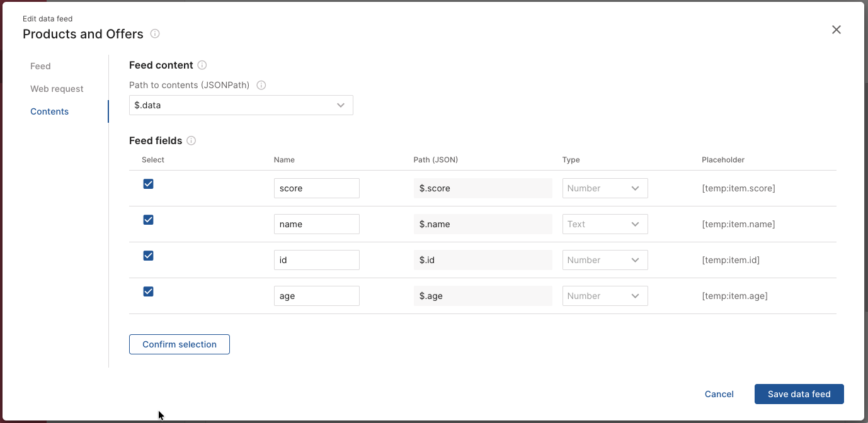Go to the Web request section
Screen dimensions: 868x423
[x=57, y=89]
